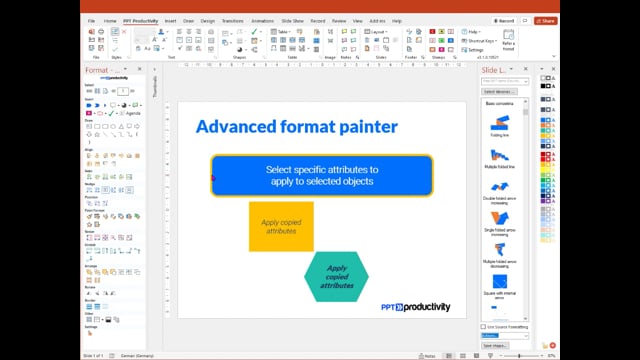Insert star shape from Format pane Draw section
The image size is (640, 360).
coord(97,134)
